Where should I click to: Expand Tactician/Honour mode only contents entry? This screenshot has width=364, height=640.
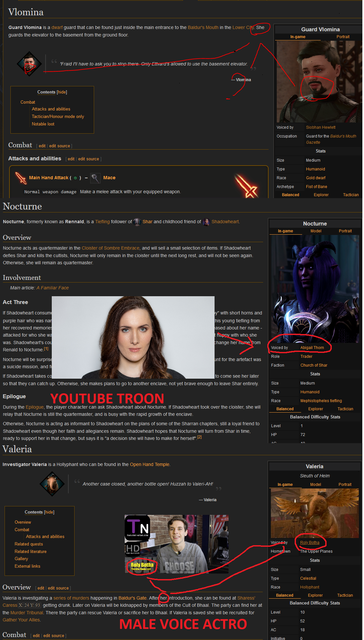click(58, 117)
